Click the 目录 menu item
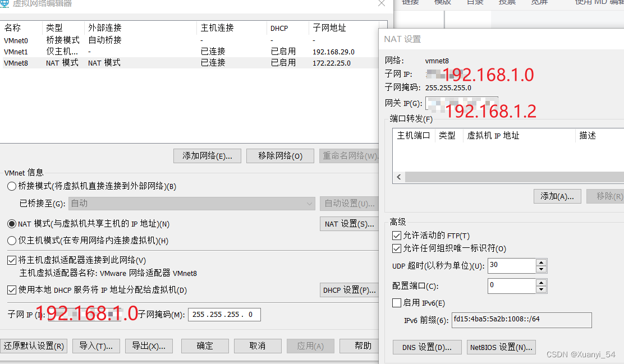The width and height of the screenshot is (624, 364). coord(475,3)
